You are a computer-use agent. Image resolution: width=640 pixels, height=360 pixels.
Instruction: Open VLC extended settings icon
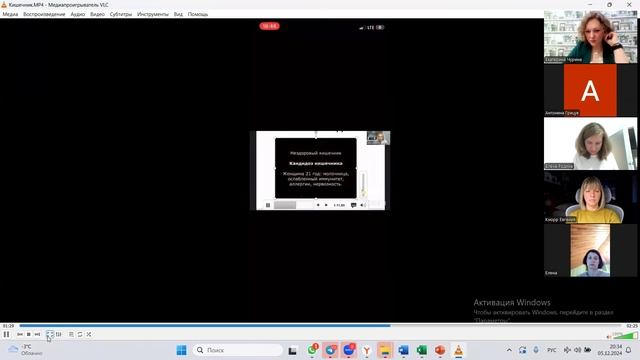point(58,334)
